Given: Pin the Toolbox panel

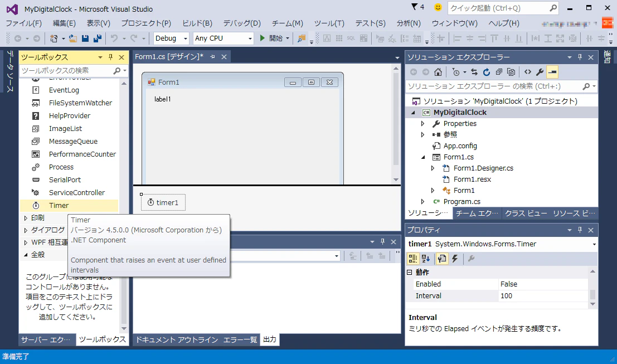Looking at the screenshot, I should [110, 57].
